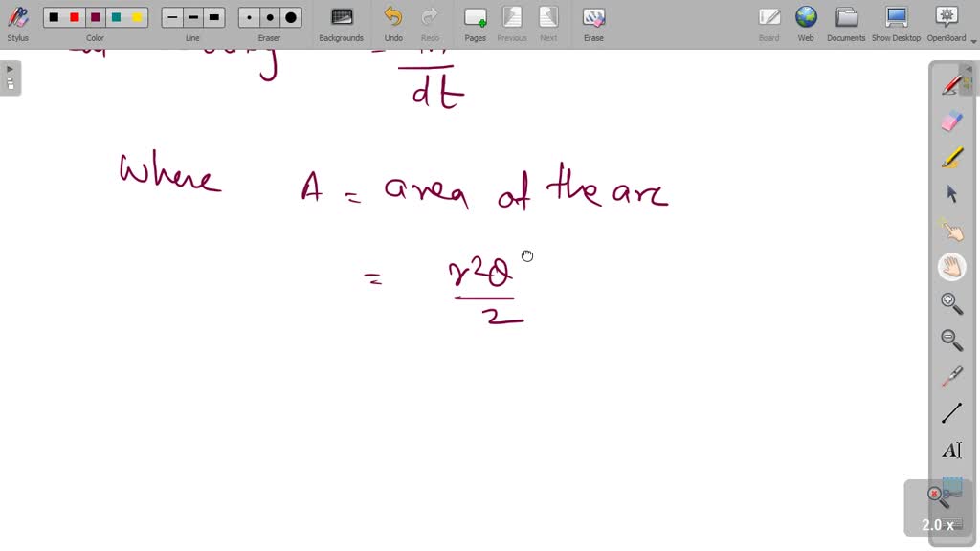This screenshot has height=551, width=980.
Task: Select the pen tool in side palette
Action: coord(952,85)
